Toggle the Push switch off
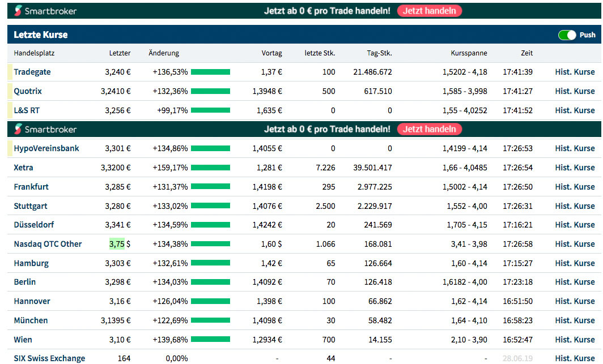The height and width of the screenshot is (364, 603). [x=567, y=35]
